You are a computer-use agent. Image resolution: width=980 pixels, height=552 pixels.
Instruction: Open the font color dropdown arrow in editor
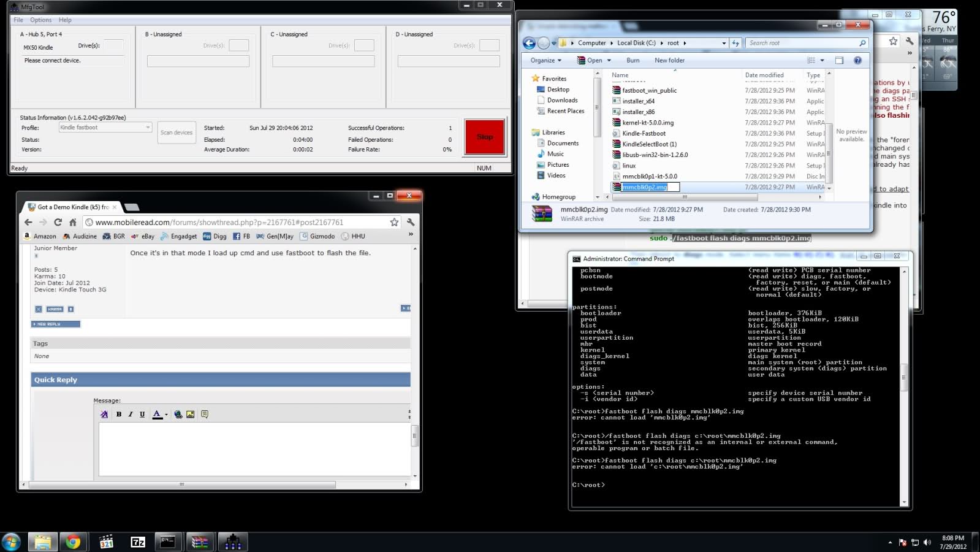(x=166, y=414)
